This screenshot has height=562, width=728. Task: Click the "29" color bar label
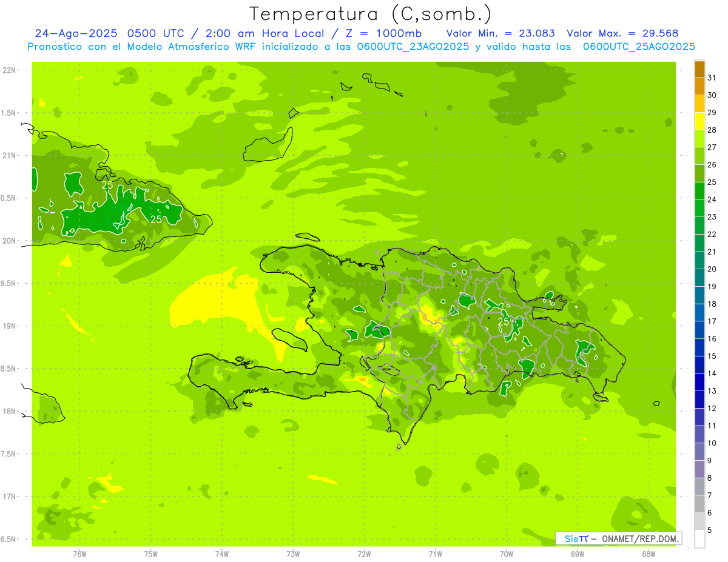[712, 113]
